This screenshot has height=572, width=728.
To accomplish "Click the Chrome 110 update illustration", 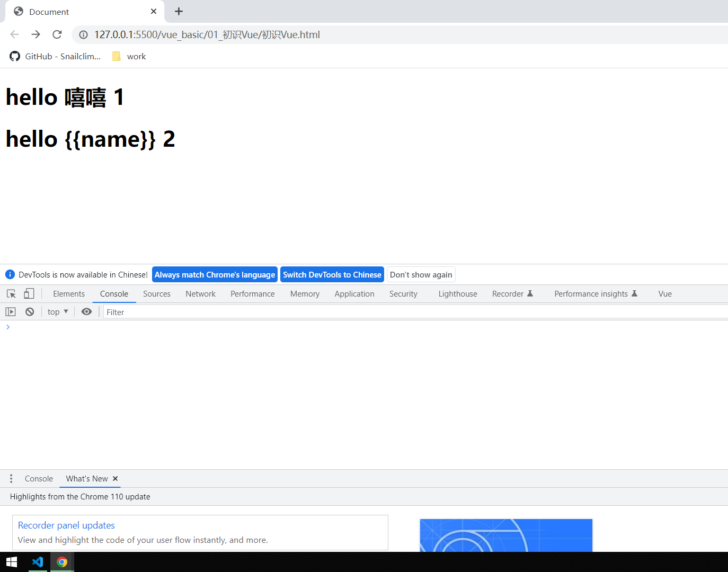I will click(506, 535).
